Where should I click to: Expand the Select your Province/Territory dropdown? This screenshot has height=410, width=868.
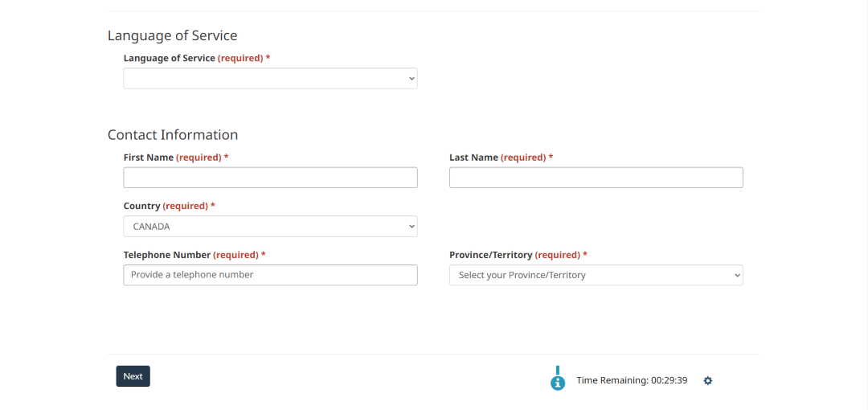point(596,275)
